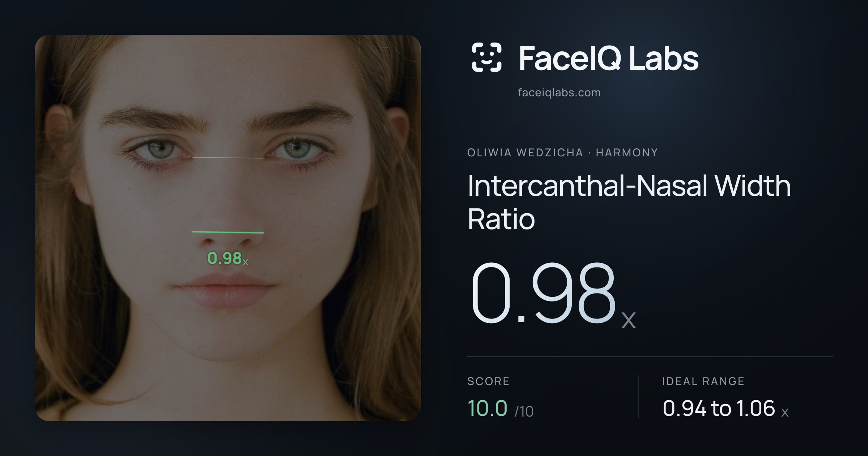
Task: Click the 'OLIWIA WEDZICHA · HARMONY' label
Action: point(562,153)
